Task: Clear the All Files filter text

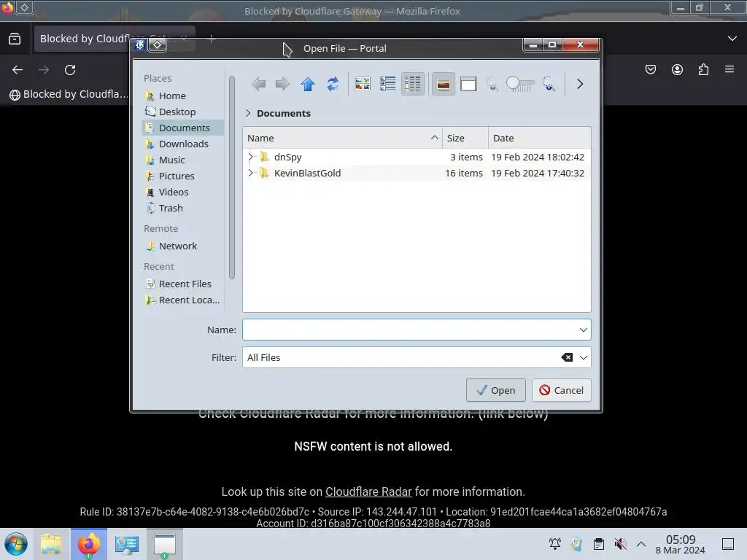Action: 567,357
